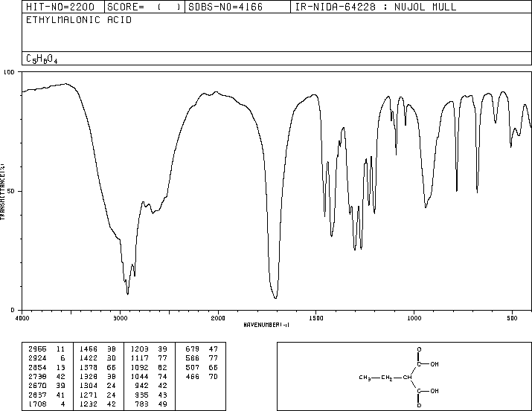Screen dimensions: 532x411
Task: Click the 1466 wavenumber cell in the peak table
Action: (x=89, y=349)
